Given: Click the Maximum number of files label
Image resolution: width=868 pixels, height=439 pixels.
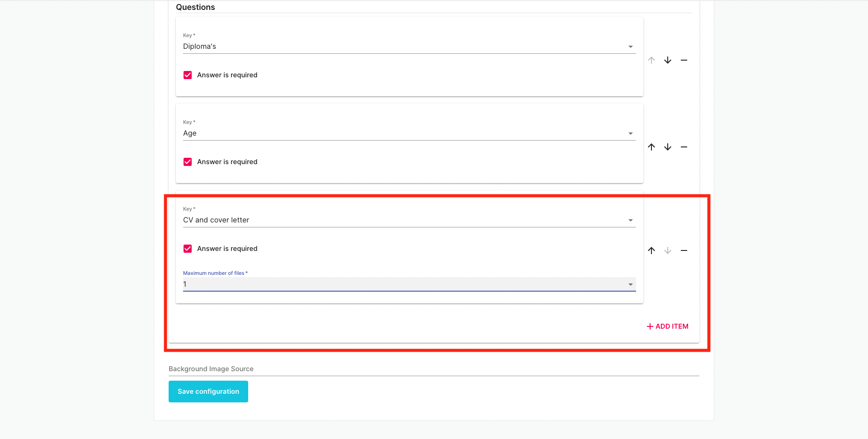Looking at the screenshot, I should tap(215, 273).
